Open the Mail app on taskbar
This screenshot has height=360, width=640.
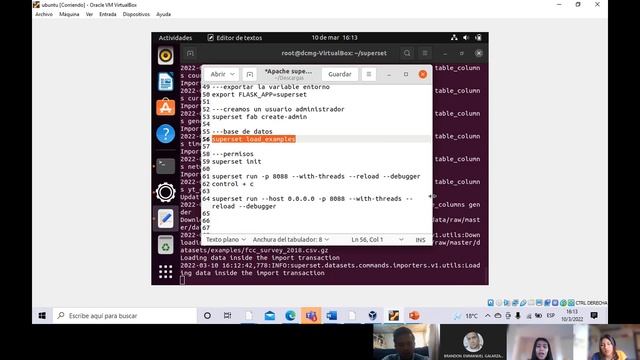point(269,316)
